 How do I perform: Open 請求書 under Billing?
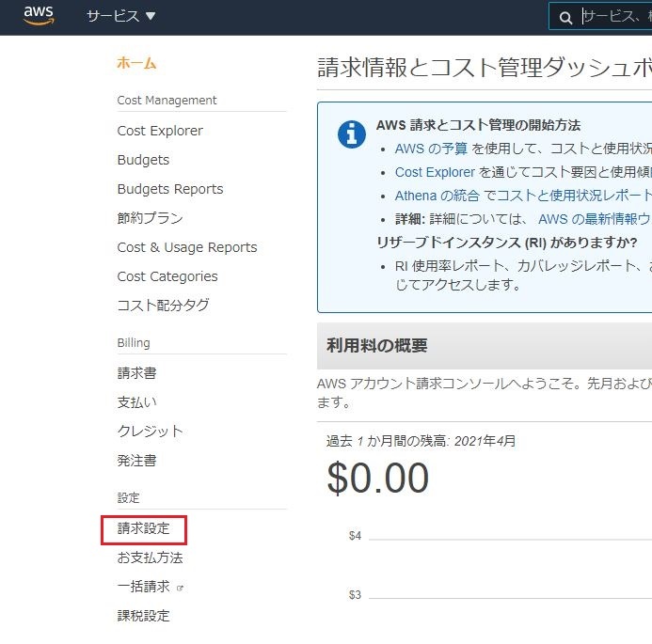pos(136,373)
